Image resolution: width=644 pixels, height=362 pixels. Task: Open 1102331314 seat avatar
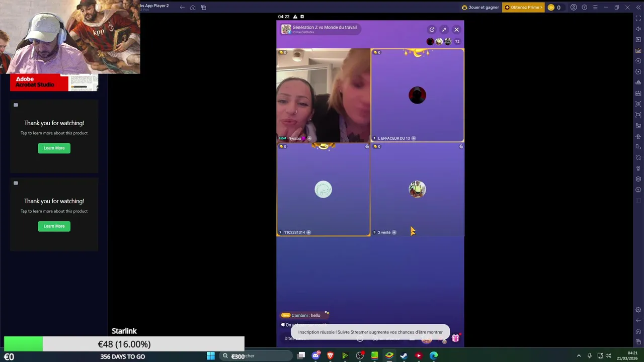coord(324,190)
